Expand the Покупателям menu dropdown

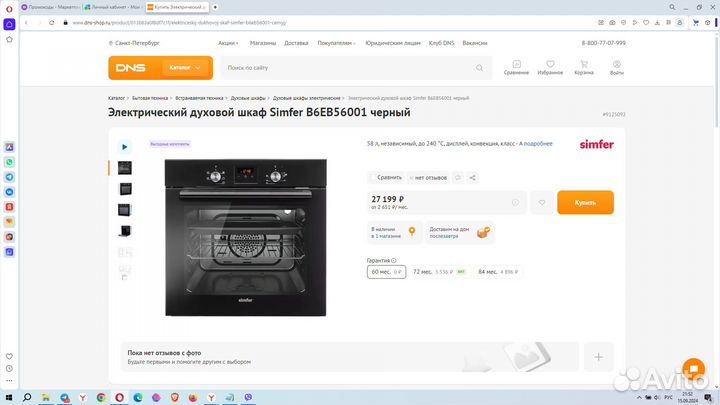pos(337,43)
